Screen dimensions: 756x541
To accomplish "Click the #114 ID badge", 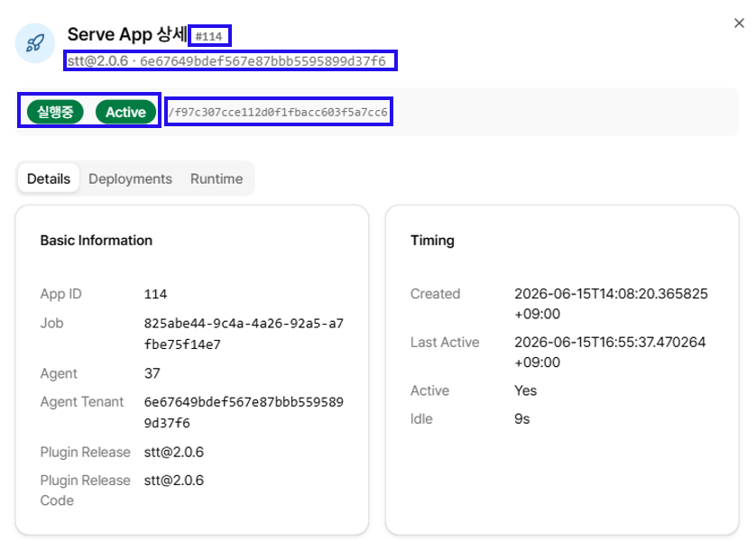I will tap(209, 36).
